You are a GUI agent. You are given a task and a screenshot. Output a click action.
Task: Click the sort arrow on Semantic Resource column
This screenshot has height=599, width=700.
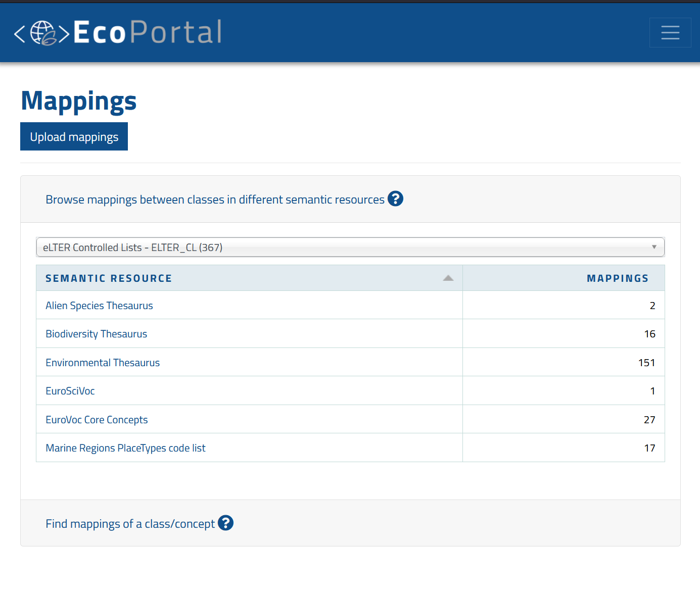448,278
